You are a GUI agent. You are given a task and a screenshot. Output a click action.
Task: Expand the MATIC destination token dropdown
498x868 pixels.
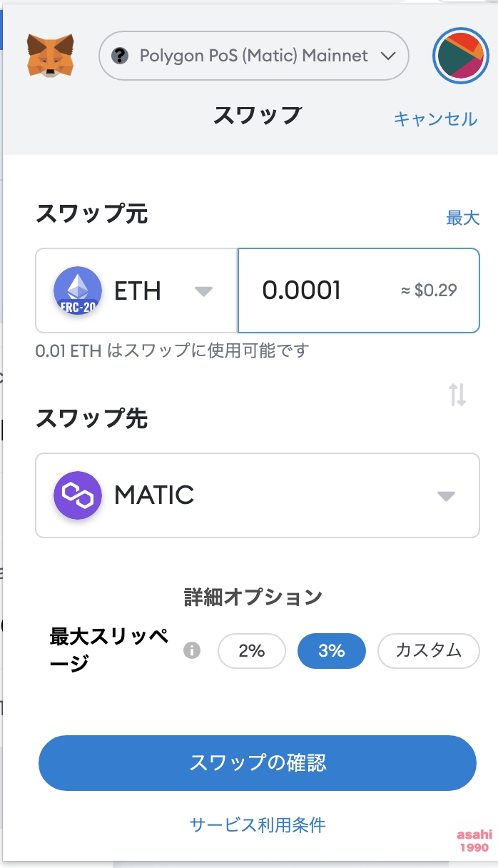(x=446, y=495)
